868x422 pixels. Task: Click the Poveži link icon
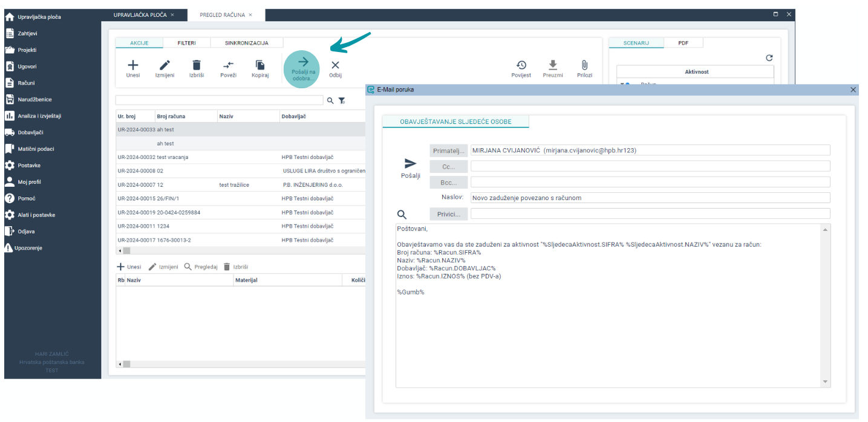tap(228, 65)
